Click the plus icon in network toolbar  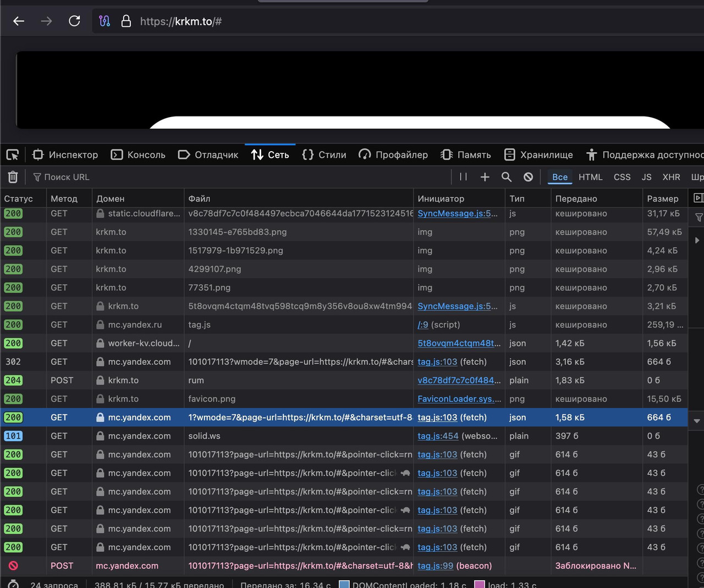point(485,177)
